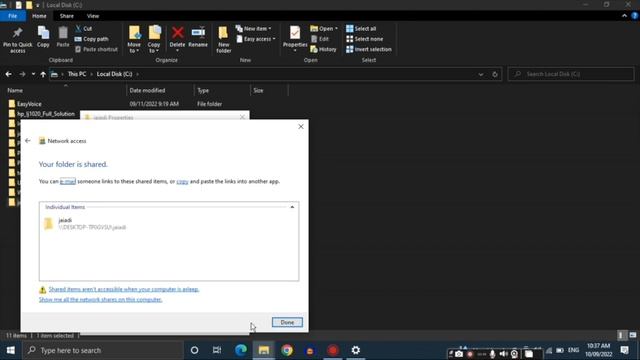640x360 pixels.
Task: Select the EasyVoice folder
Action: point(29,104)
